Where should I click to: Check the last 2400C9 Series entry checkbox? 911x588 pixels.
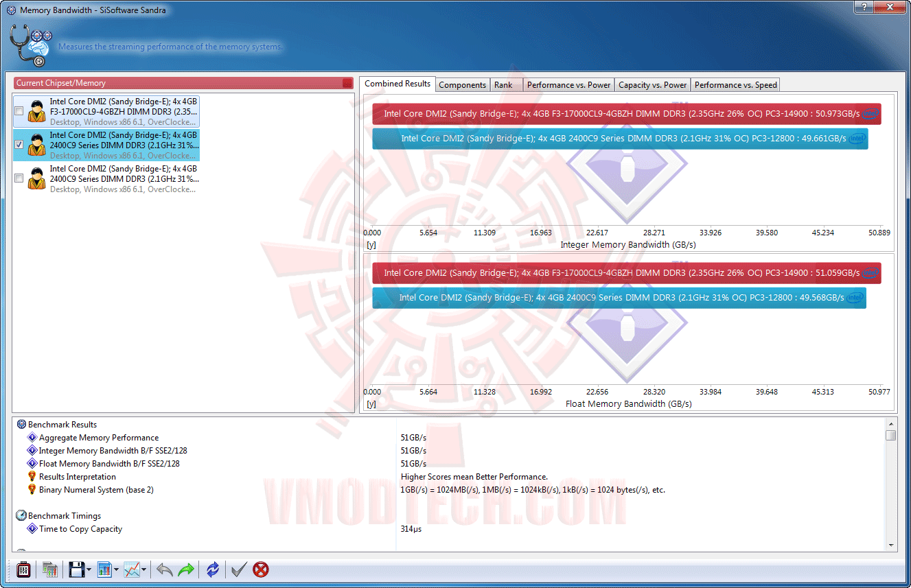[x=19, y=178]
